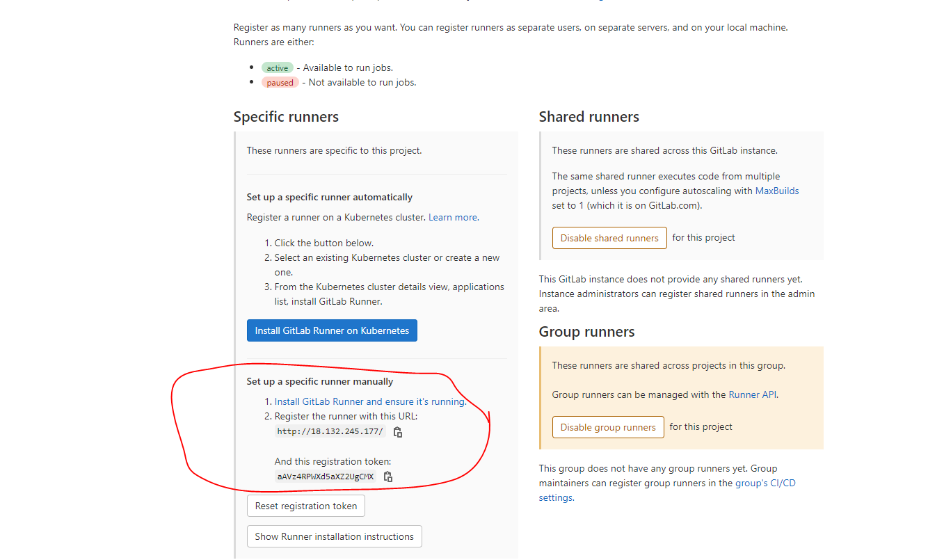Click Reset registration token button

tap(306, 506)
